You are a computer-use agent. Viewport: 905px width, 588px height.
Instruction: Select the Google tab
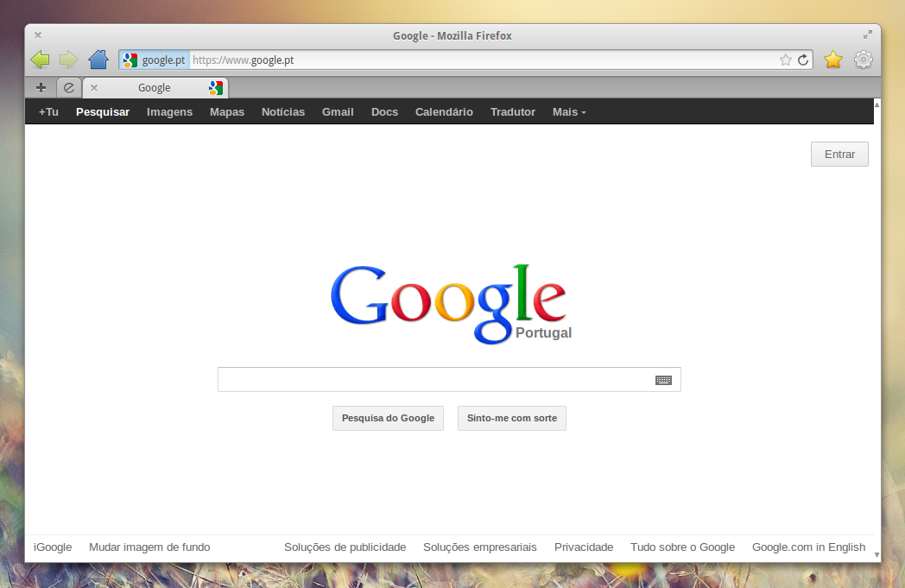(x=155, y=88)
